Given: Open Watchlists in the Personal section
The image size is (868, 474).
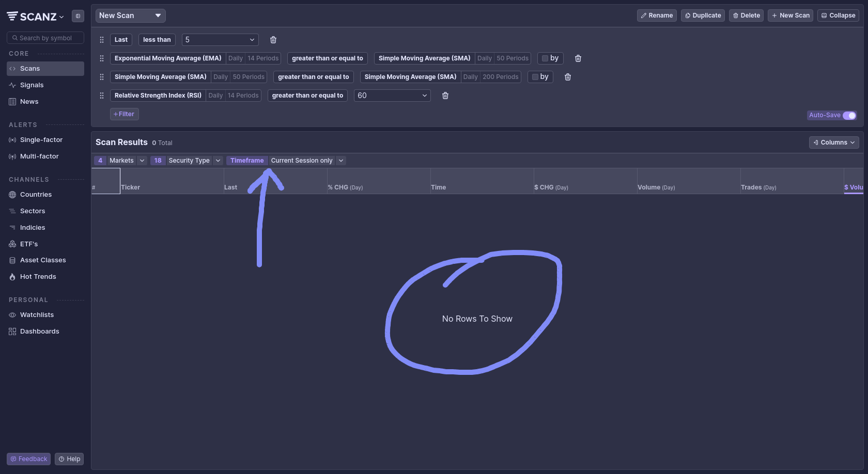Looking at the screenshot, I should (37, 315).
